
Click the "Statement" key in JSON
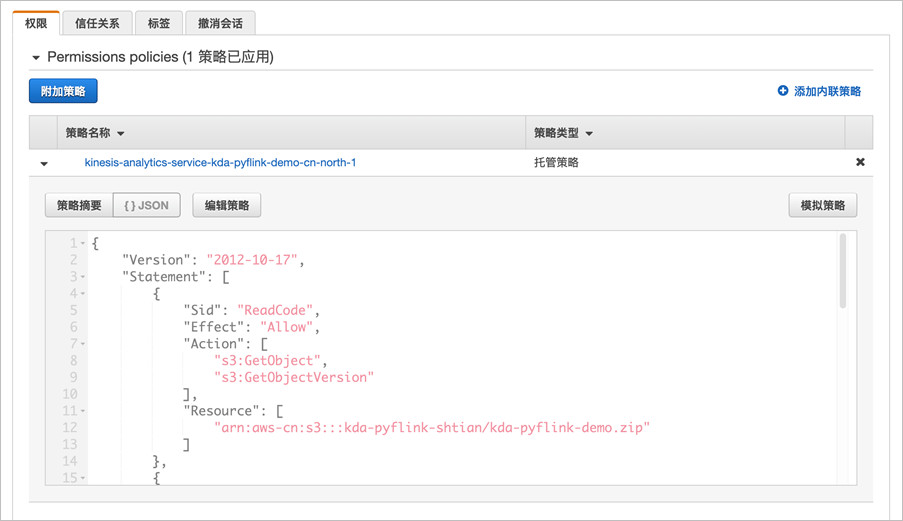164,277
